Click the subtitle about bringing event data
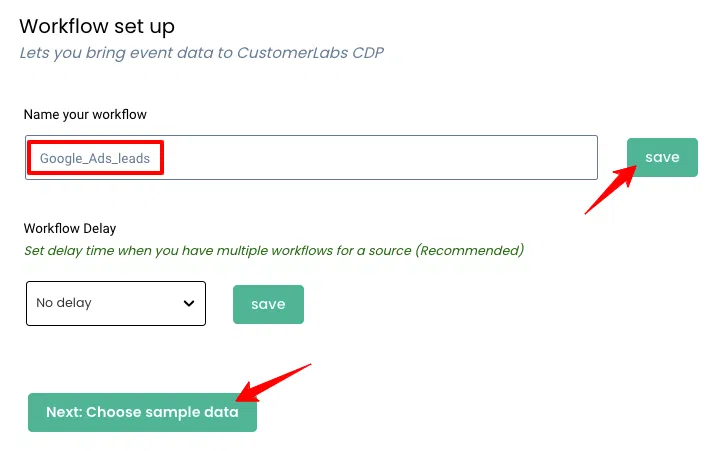Image resolution: width=712 pixels, height=451 pixels. (201, 52)
